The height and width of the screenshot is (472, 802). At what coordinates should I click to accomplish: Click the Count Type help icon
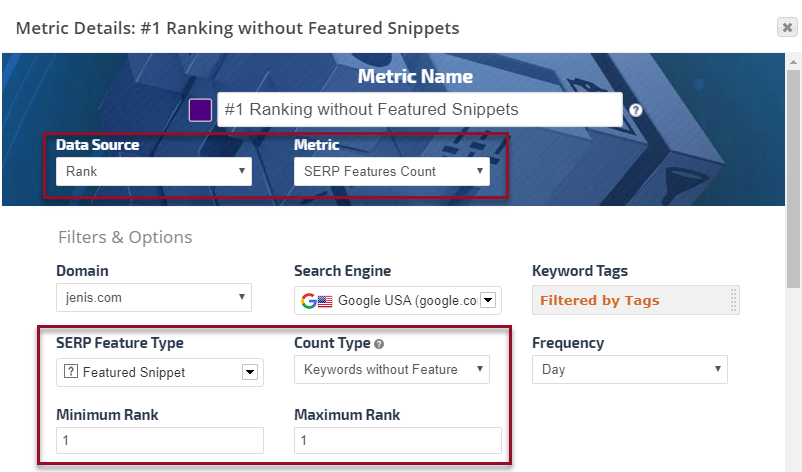(380, 344)
